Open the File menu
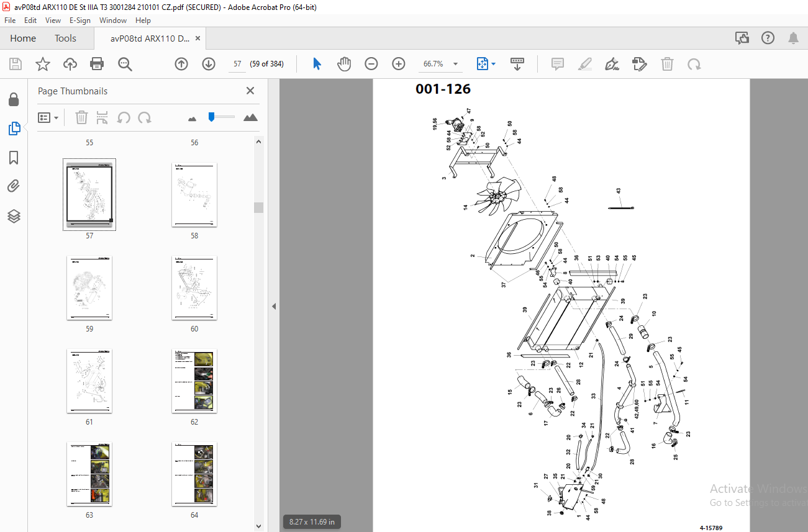The image size is (808, 532). 10,20
